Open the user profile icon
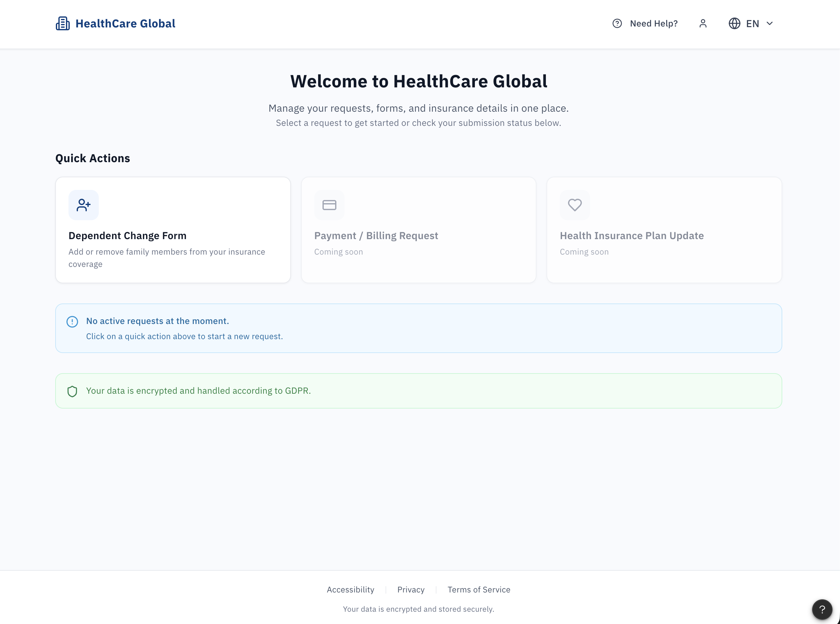This screenshot has width=840, height=624. pos(702,23)
